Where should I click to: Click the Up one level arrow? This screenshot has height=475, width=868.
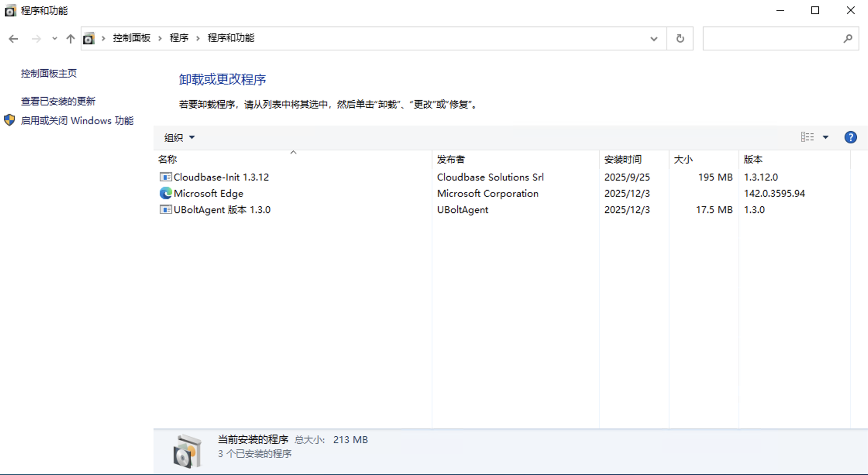coord(70,39)
